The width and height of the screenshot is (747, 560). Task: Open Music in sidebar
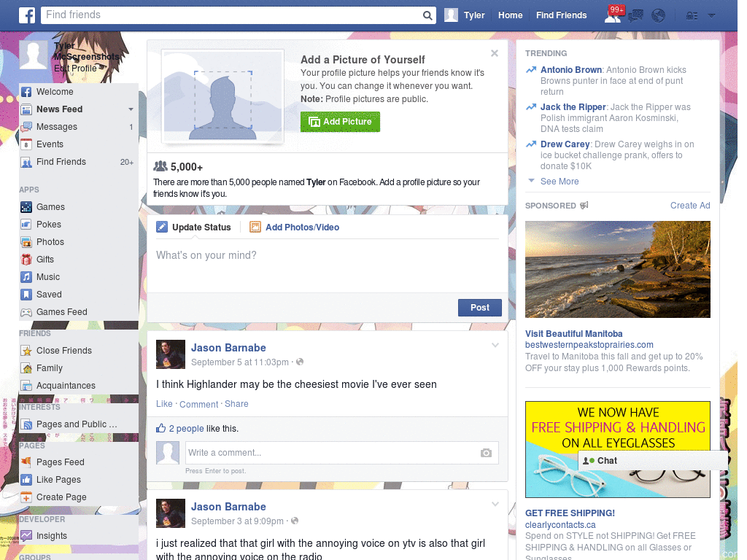pyautogui.click(x=79, y=277)
